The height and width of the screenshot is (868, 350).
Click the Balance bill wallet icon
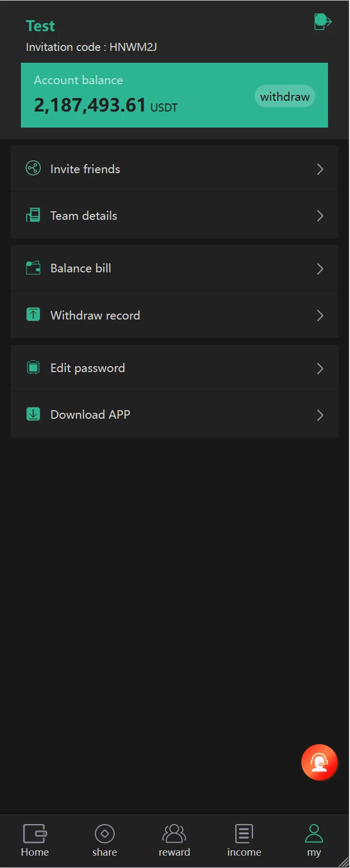pyautogui.click(x=33, y=268)
